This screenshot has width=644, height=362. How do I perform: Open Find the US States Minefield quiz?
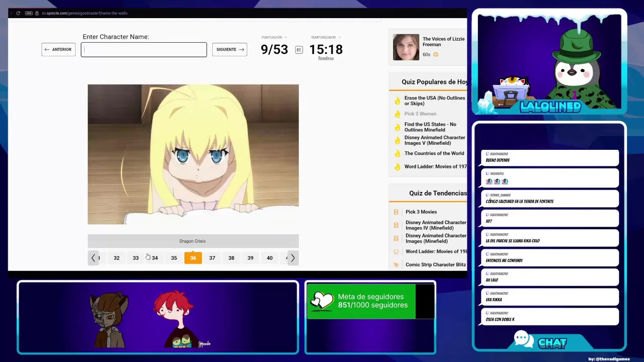[431, 127]
